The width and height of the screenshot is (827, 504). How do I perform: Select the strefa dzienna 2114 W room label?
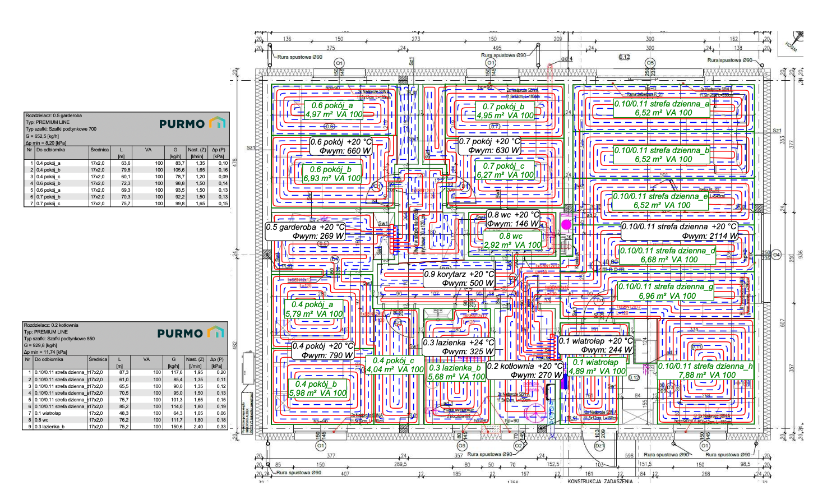pyautogui.click(x=679, y=231)
